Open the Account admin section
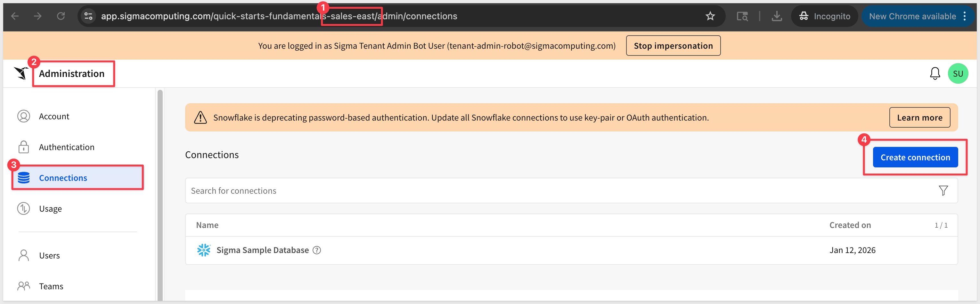980x304 pixels. coord(54,116)
